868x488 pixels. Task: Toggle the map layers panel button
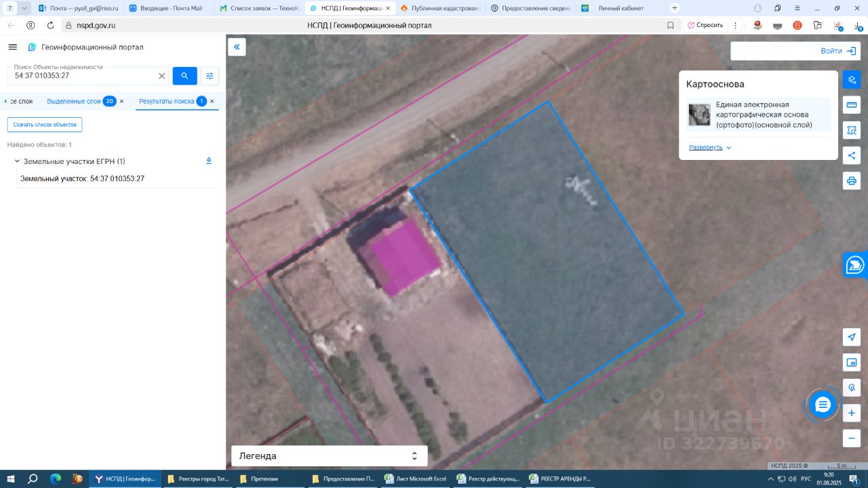852,79
